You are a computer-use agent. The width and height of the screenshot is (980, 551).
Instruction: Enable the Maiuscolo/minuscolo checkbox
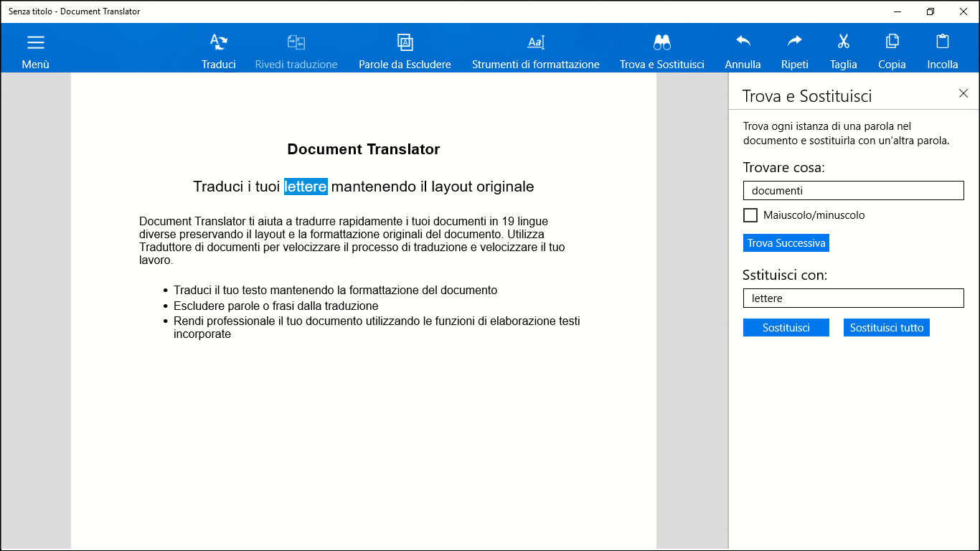click(x=750, y=215)
